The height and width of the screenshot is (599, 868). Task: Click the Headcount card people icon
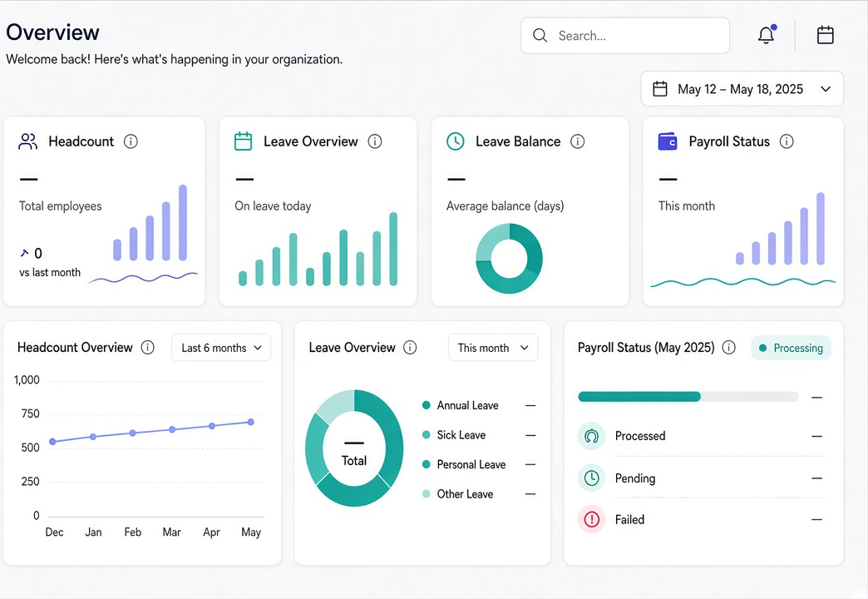(27, 141)
